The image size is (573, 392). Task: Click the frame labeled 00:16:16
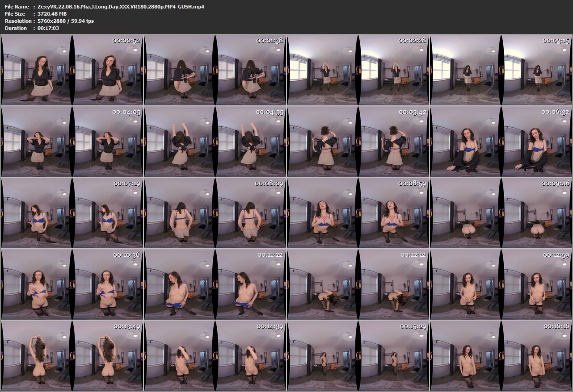click(x=501, y=356)
